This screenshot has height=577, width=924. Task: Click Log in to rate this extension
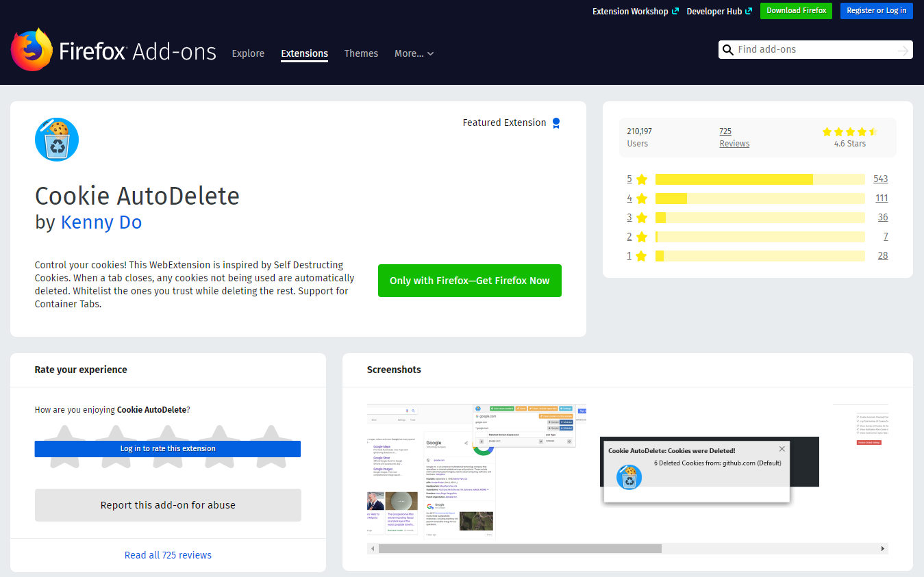[168, 449]
